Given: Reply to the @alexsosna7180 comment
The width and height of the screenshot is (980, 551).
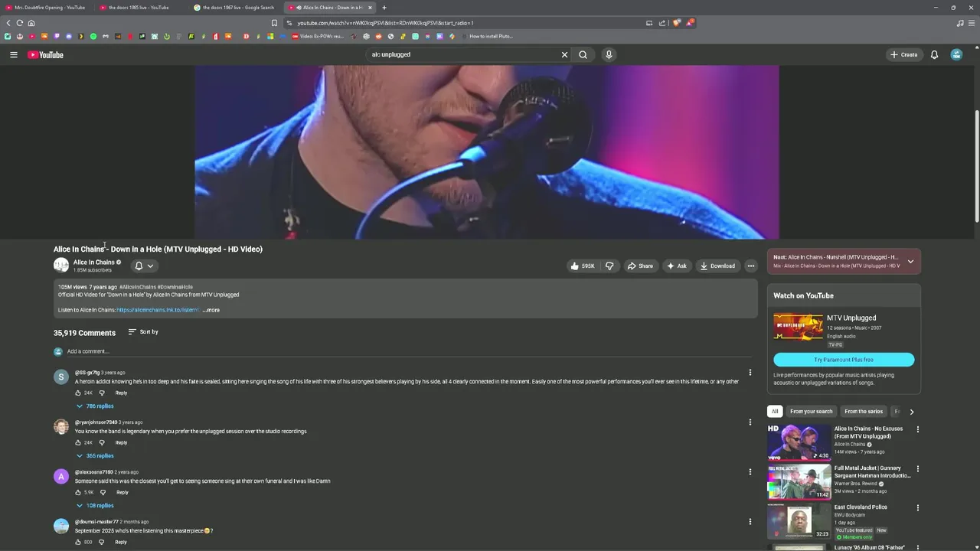Looking at the screenshot, I should tap(122, 492).
